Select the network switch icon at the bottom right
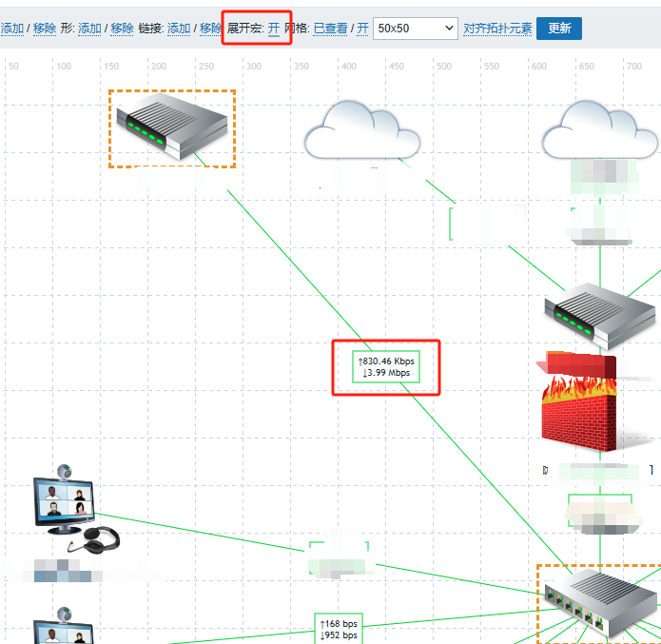 point(597,602)
